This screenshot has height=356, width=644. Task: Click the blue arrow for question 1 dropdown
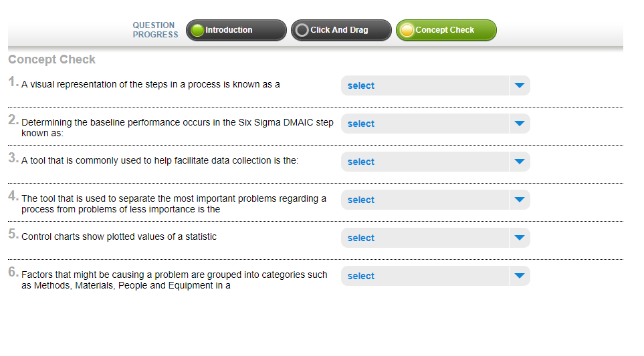[520, 85]
